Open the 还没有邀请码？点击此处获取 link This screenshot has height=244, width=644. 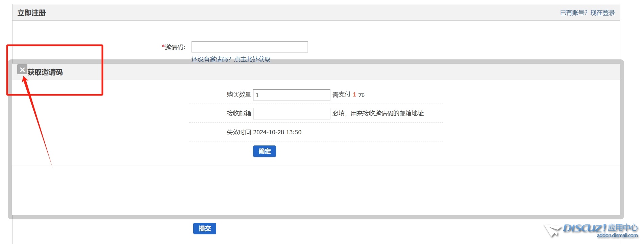point(231,59)
